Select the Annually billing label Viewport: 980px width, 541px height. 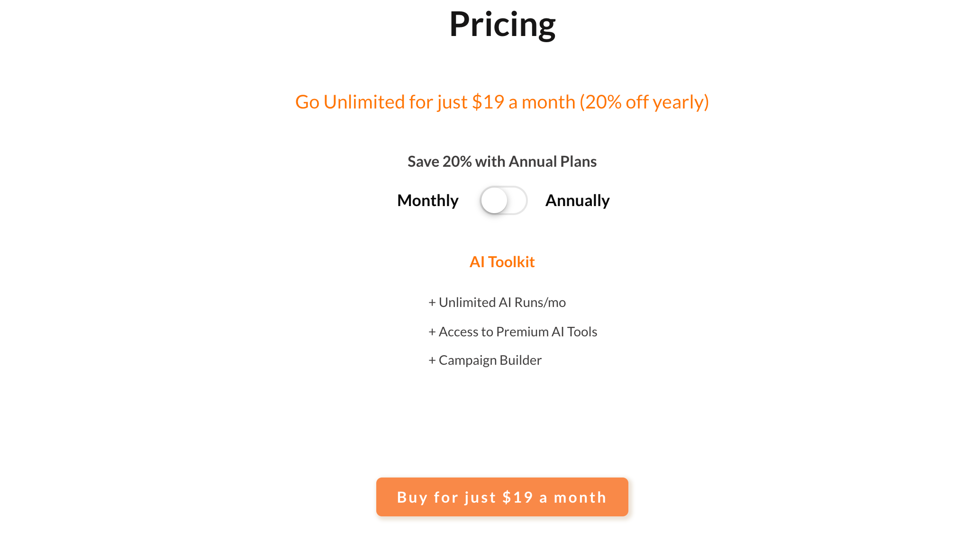[577, 200]
